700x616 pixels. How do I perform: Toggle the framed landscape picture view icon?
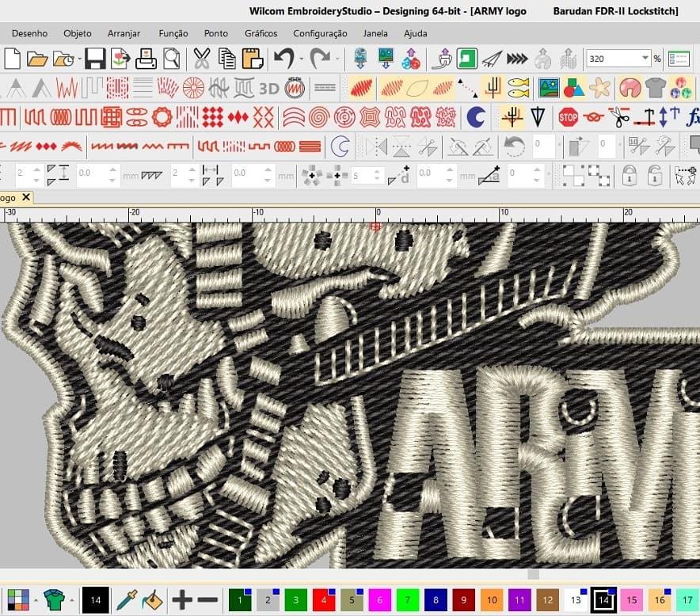point(549,88)
